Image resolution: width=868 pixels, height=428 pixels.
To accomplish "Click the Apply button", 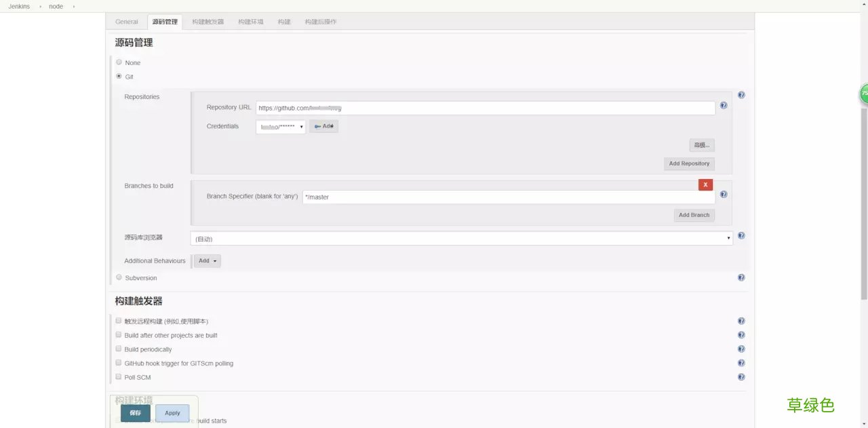I will tap(172, 412).
